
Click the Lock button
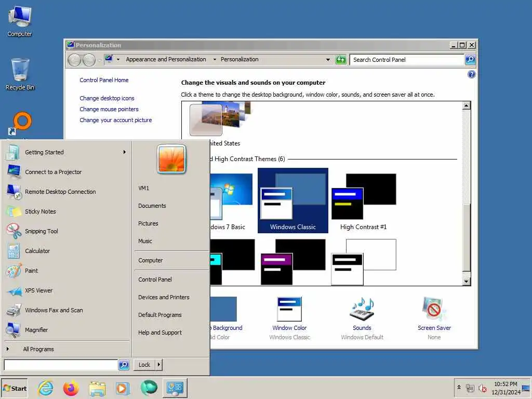[144, 365]
